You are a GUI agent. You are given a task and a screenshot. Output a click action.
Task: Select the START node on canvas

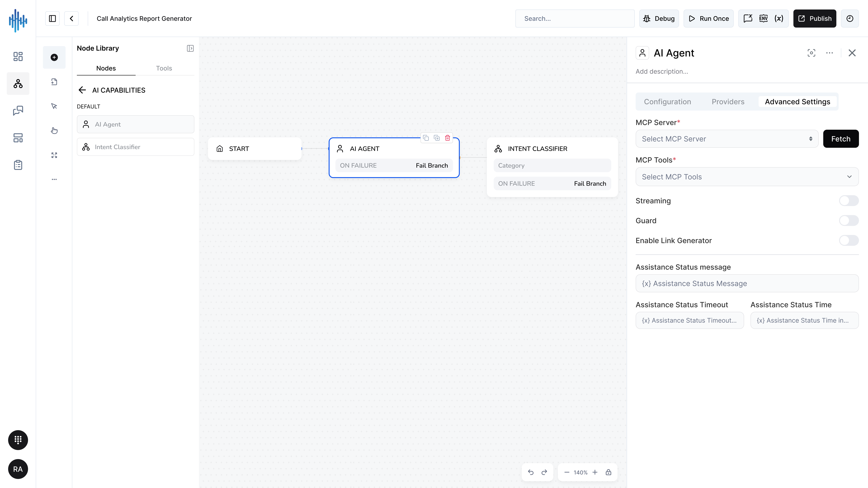click(255, 149)
